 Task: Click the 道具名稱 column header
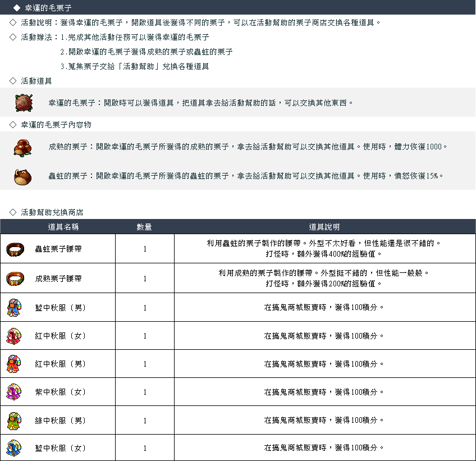(x=63, y=227)
